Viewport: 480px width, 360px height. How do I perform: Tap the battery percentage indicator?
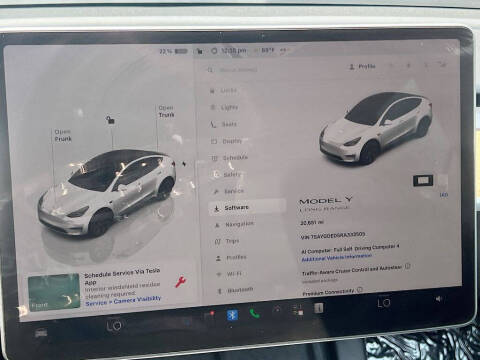(173, 51)
